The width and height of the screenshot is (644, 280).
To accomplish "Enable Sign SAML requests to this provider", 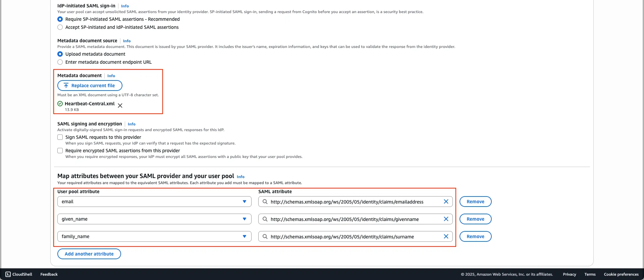I will pyautogui.click(x=60, y=137).
